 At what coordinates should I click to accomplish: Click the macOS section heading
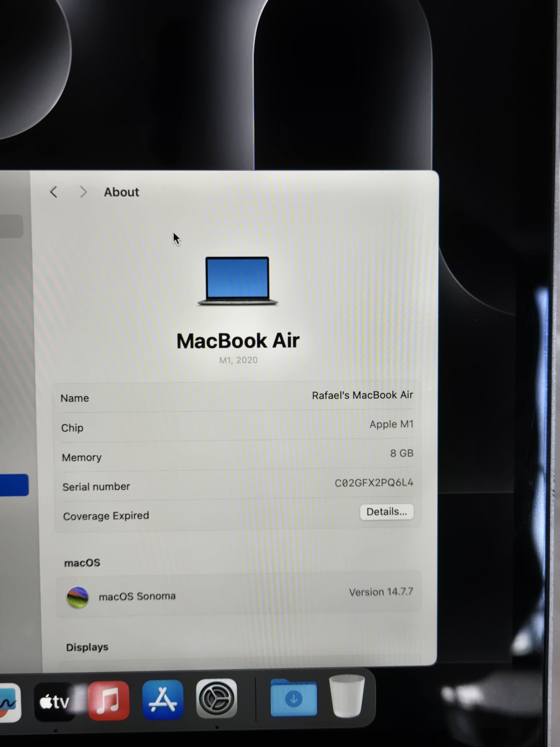[82, 563]
